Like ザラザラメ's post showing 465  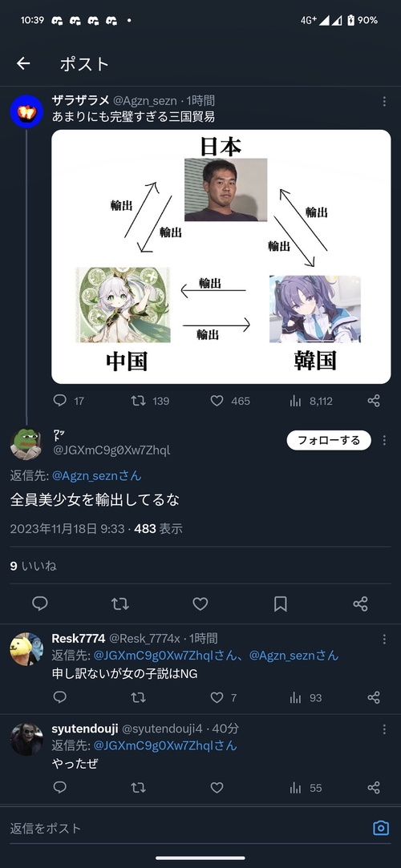(x=217, y=401)
